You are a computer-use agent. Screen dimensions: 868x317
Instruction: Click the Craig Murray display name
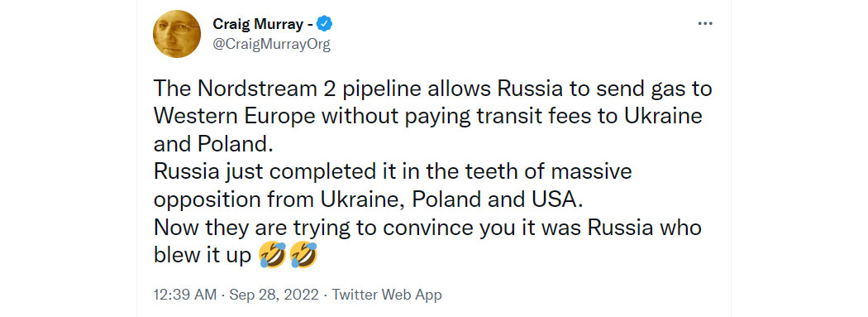click(259, 24)
